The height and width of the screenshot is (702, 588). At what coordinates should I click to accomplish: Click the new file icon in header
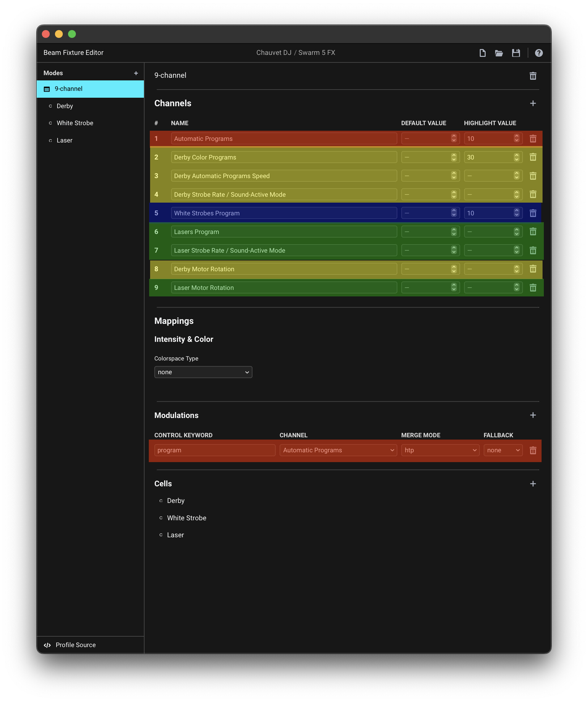(482, 53)
